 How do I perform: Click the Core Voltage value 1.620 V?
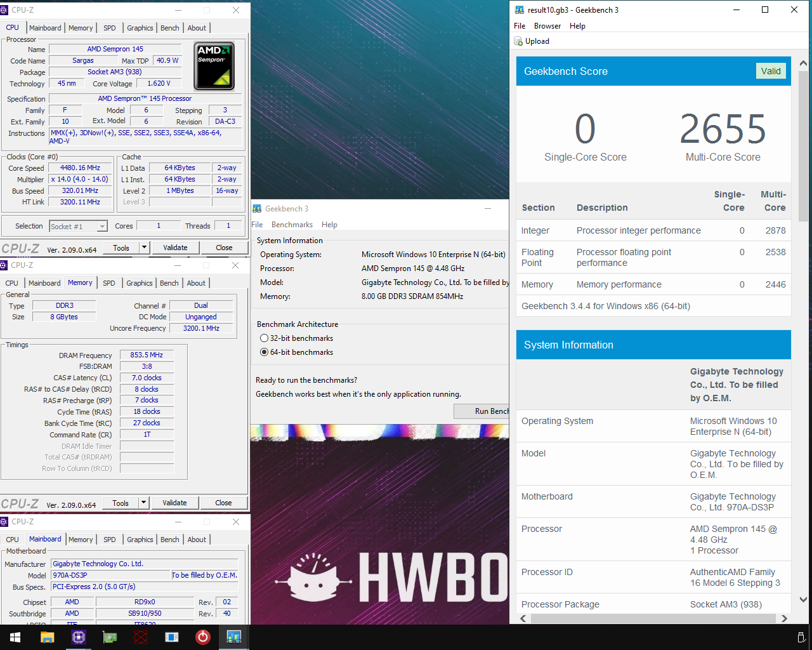click(159, 83)
